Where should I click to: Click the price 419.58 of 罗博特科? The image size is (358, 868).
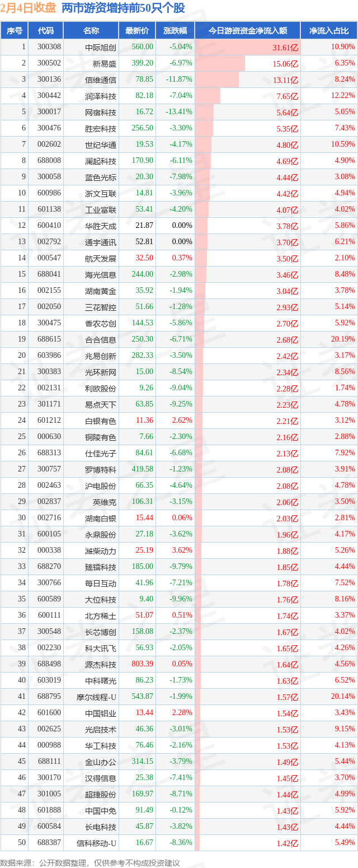142,469
